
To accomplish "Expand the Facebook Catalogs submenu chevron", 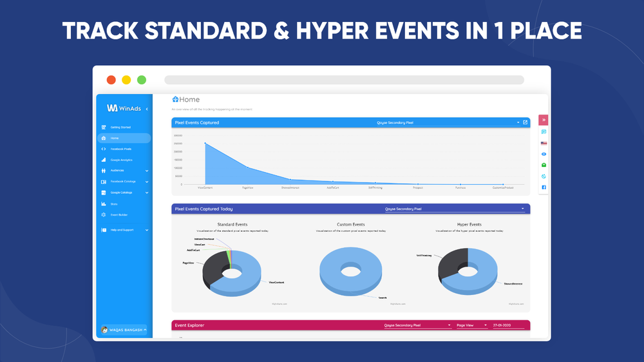I will (147, 182).
